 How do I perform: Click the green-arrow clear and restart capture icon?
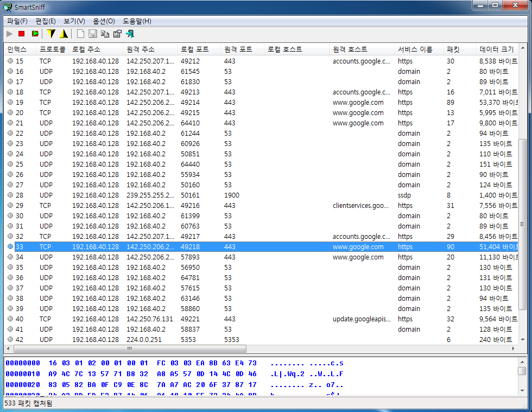(x=35, y=34)
